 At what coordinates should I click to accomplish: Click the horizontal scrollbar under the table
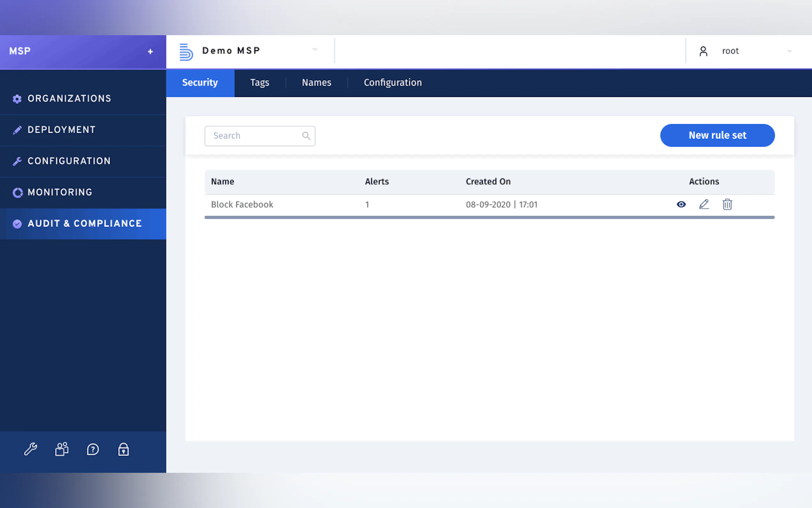point(489,218)
